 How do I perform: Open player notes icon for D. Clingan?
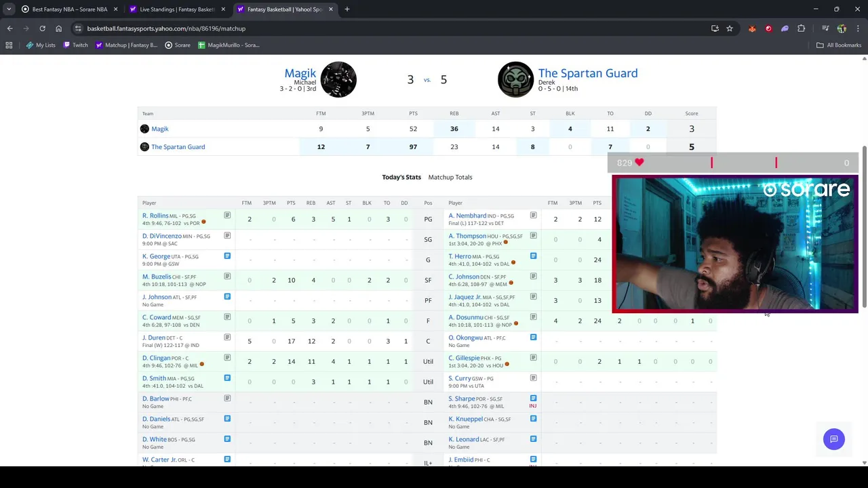227,358
